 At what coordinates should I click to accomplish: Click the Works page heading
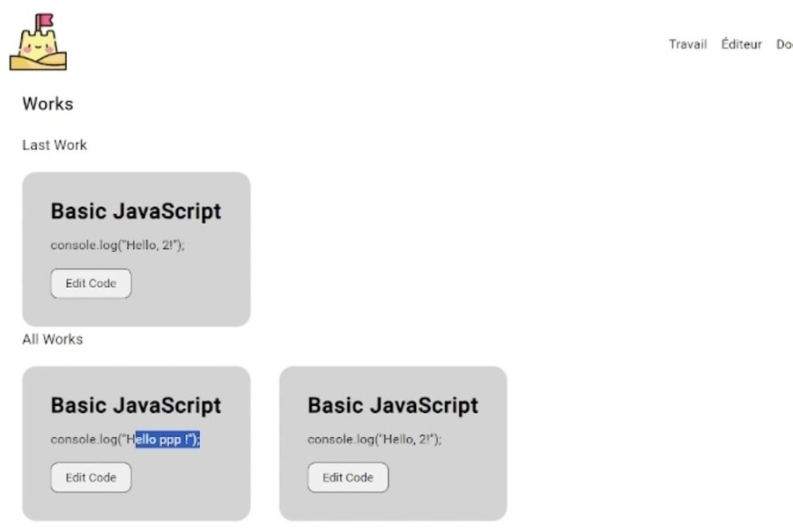tap(48, 104)
